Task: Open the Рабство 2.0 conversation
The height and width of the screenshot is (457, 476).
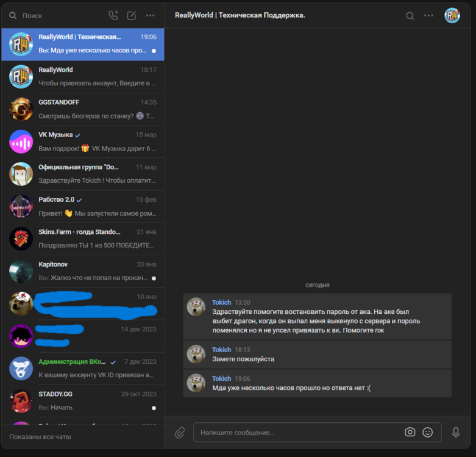Action: pyautogui.click(x=83, y=207)
